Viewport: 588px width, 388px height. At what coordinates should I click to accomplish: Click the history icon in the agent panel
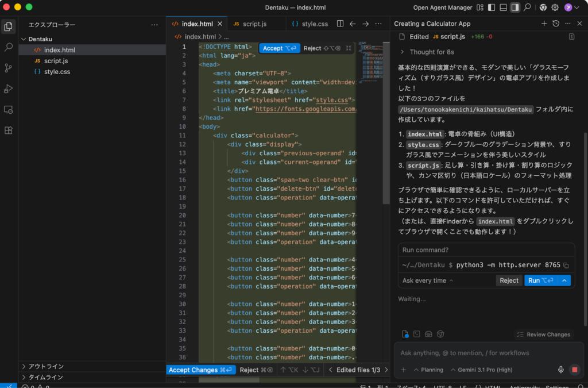coord(555,24)
